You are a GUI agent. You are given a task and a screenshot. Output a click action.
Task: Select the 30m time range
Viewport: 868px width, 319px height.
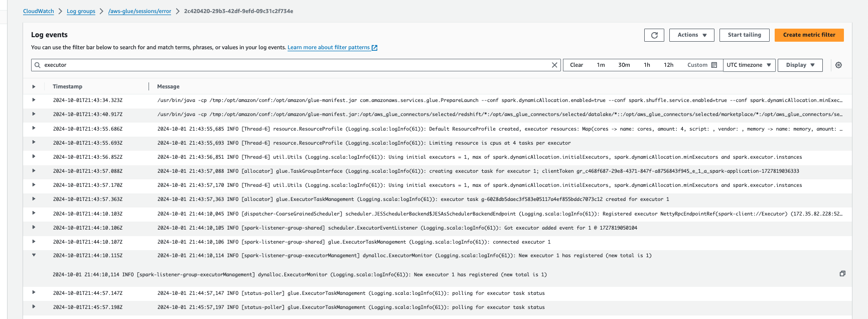(x=624, y=65)
